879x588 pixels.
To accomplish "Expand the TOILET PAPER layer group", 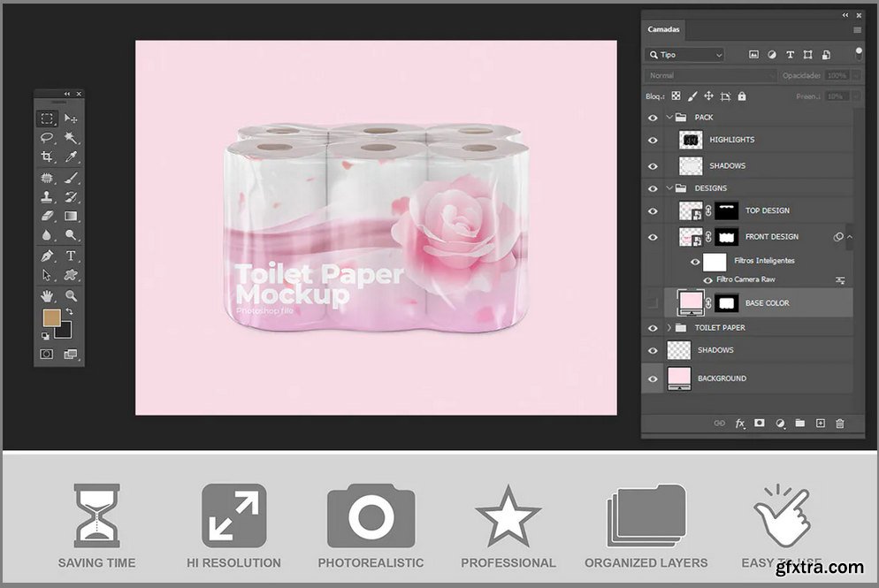I will 669,328.
